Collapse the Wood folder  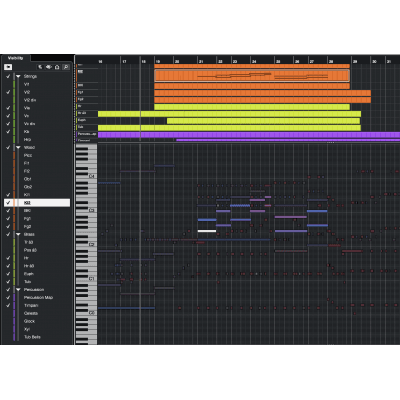click(18, 147)
